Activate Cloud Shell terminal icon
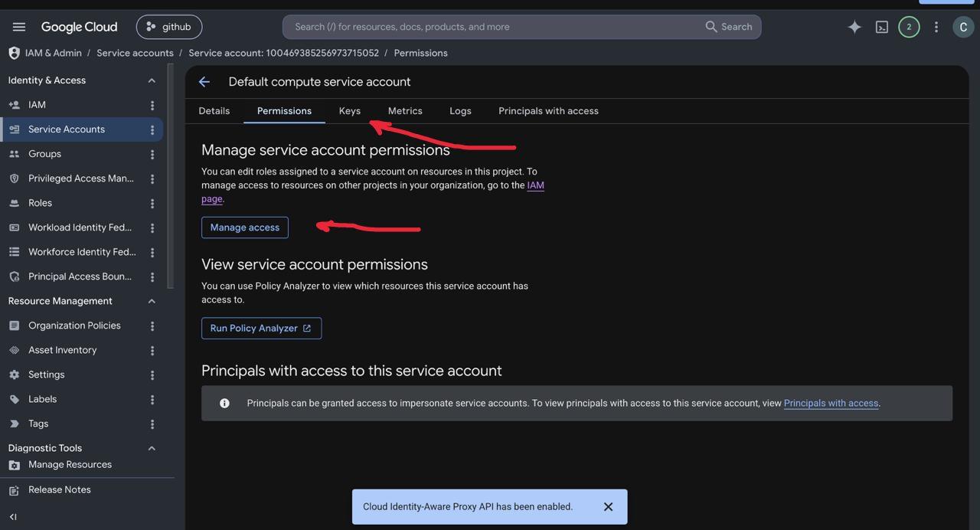 pyautogui.click(x=882, y=27)
